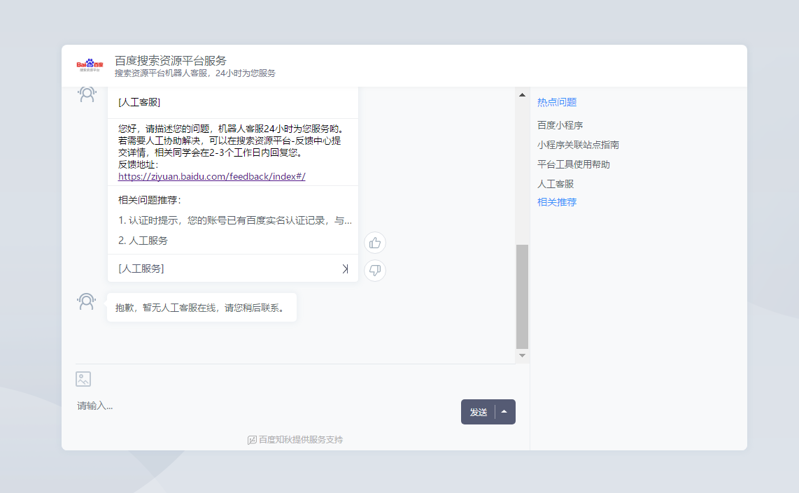Viewport: 799px width, 493px height.
Task: Click the thumbs-down feedback icon
Action: pyautogui.click(x=375, y=270)
